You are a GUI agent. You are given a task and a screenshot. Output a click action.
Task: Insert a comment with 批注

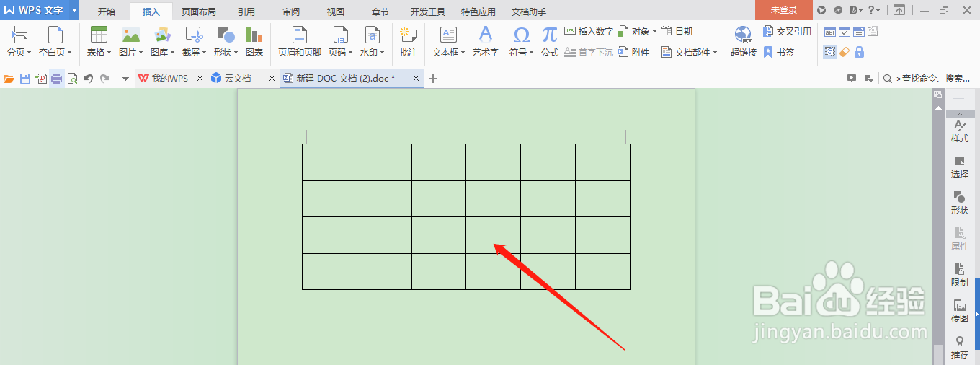tap(409, 43)
